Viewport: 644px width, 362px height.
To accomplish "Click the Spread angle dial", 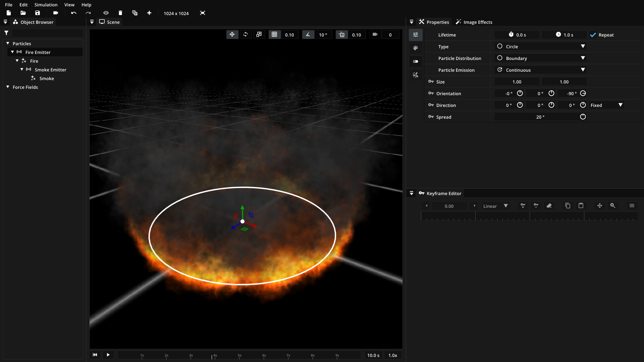I will pos(583,117).
